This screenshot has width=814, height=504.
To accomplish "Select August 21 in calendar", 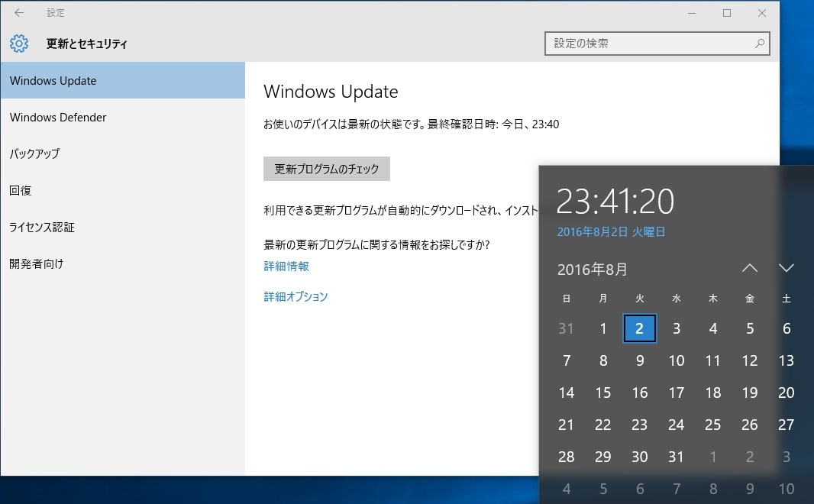I will click(566, 425).
